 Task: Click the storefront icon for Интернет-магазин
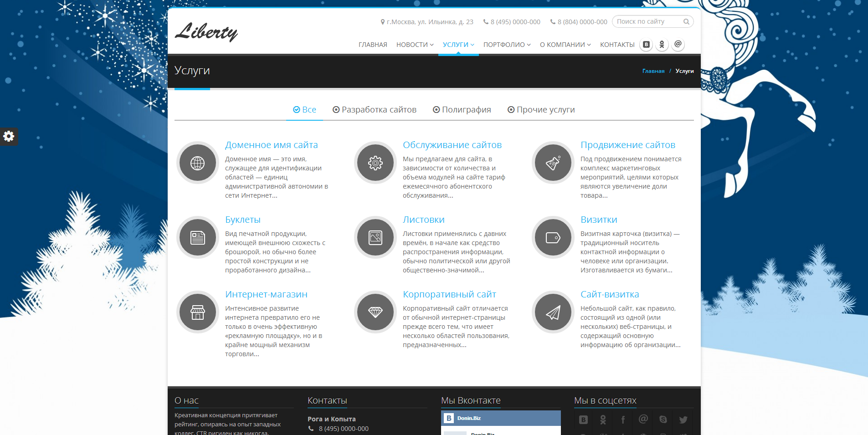(197, 312)
